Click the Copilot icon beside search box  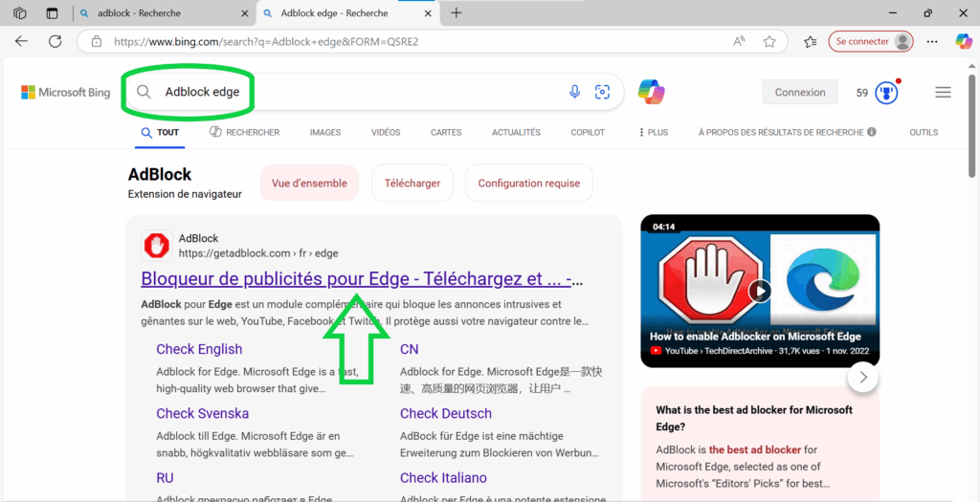pyautogui.click(x=652, y=92)
